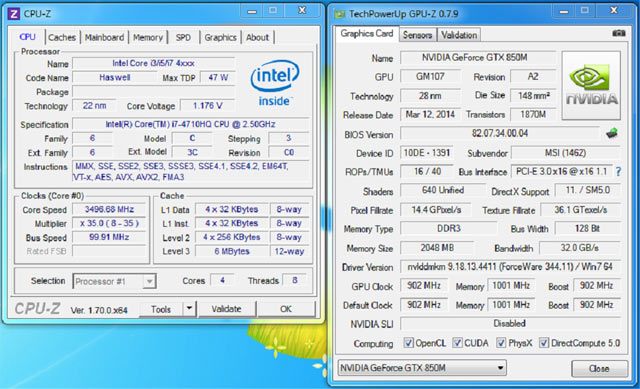
Task: Toggle the OpenCL checkbox
Action: [408, 342]
